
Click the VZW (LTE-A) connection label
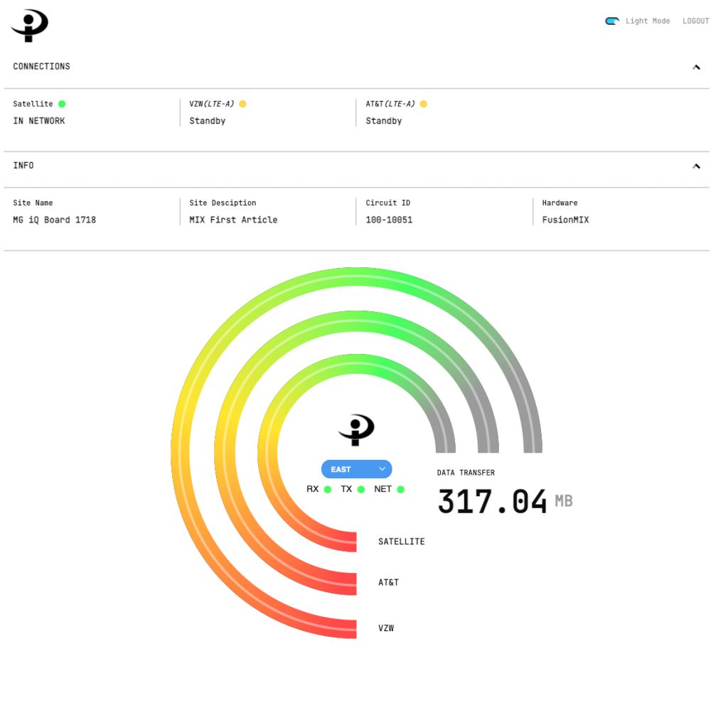tap(212, 104)
